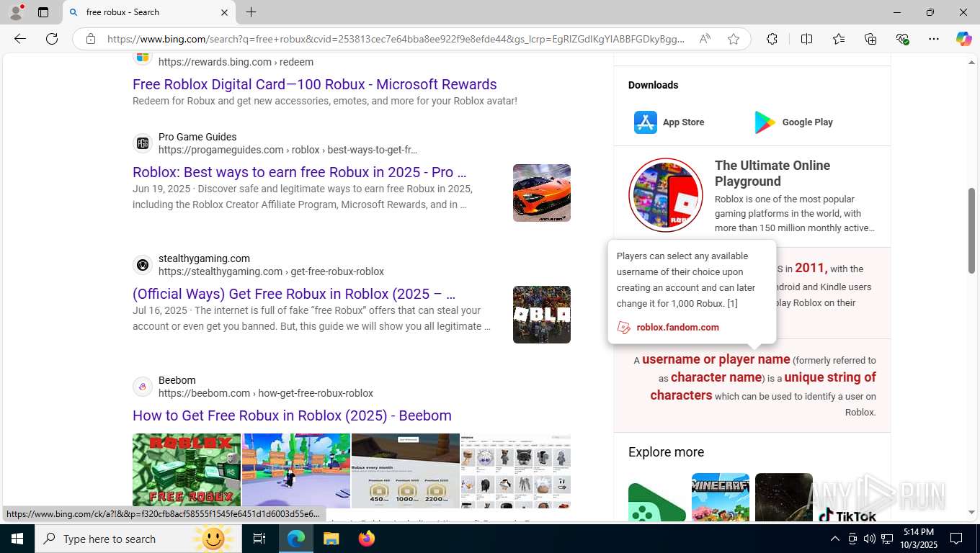Toggle split screen view
980x553 pixels.
pyautogui.click(x=806, y=39)
